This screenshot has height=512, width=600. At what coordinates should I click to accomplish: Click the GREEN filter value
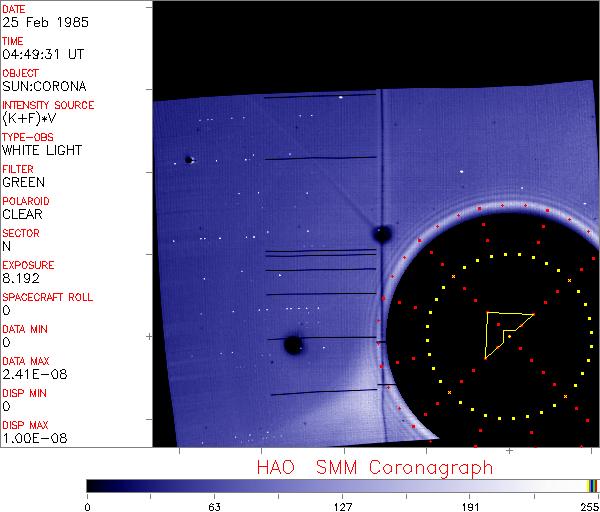[23, 183]
